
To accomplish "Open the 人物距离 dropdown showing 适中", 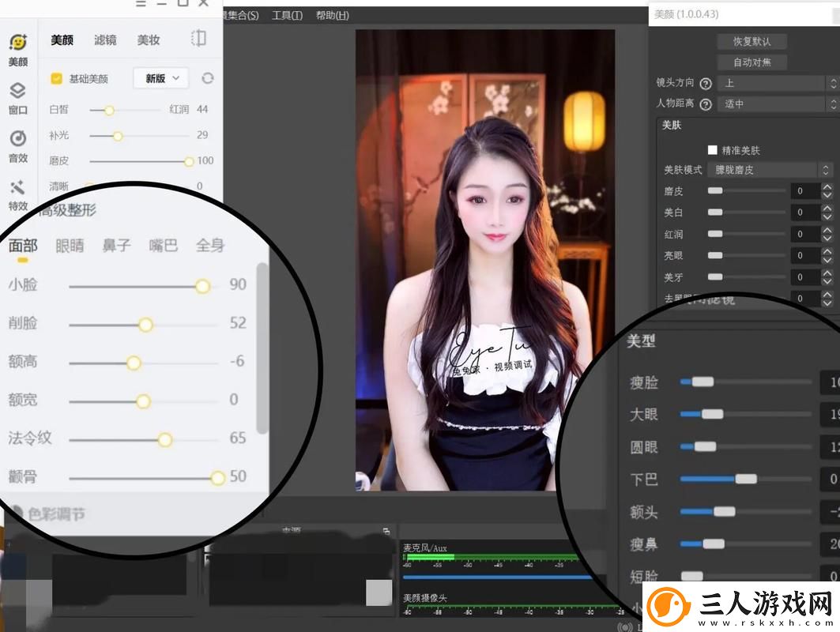I will 778,103.
